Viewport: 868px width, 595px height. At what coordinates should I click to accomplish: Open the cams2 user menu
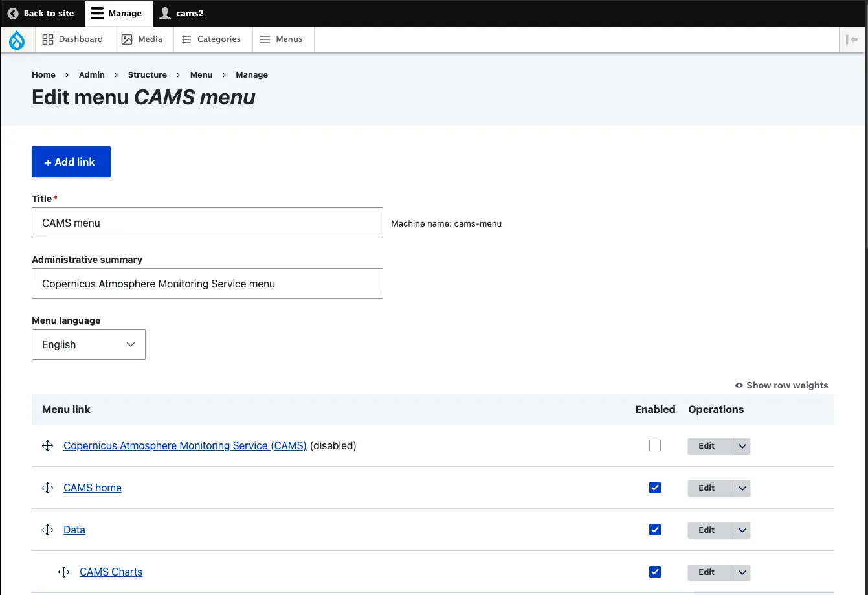pyautogui.click(x=183, y=13)
